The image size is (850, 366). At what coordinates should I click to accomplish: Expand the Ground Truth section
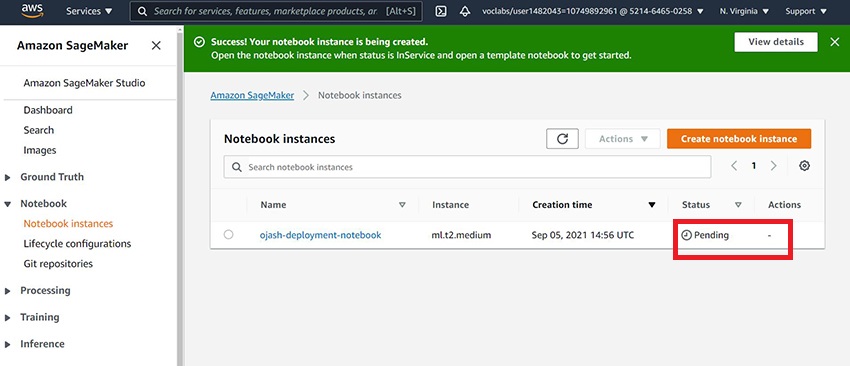pos(8,177)
